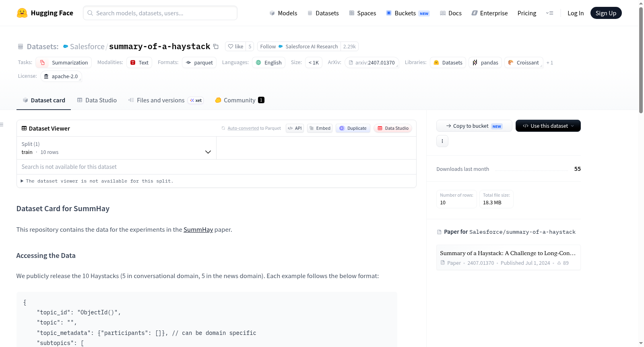
Task: Open the API button in viewer
Action: tap(295, 128)
